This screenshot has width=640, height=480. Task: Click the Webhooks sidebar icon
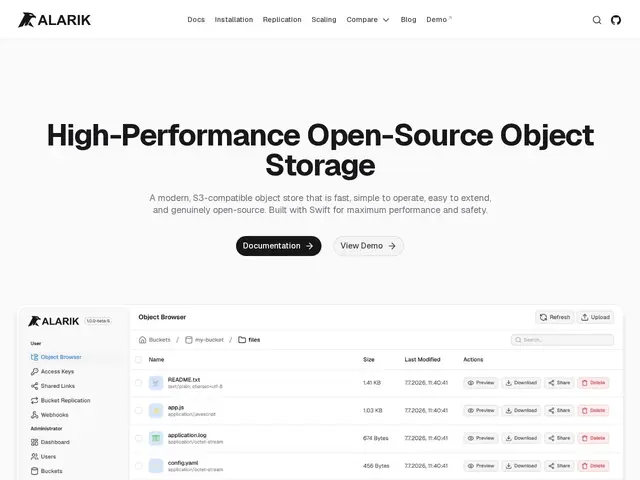(35, 415)
